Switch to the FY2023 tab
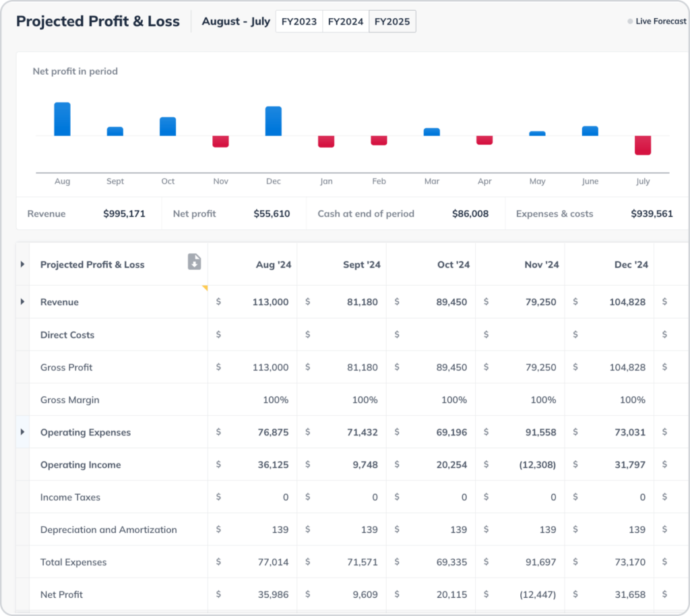This screenshot has width=690, height=616. [x=299, y=22]
